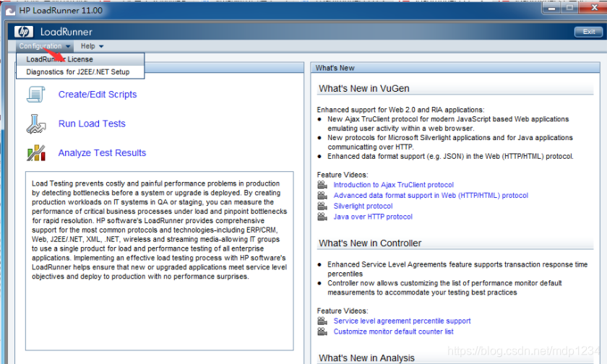Click the Create/Edit Scripts link
Viewport: 607px width, 364px height.
[x=98, y=95]
